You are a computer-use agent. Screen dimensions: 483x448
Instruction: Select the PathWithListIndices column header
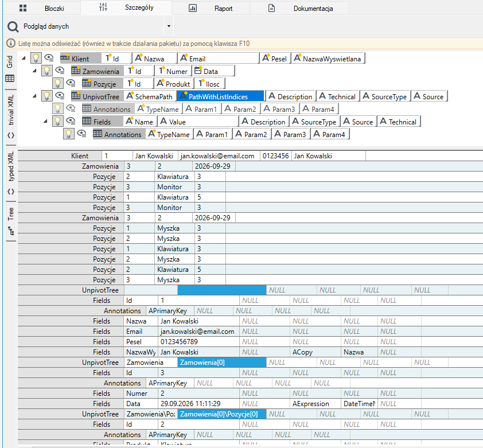tap(220, 96)
